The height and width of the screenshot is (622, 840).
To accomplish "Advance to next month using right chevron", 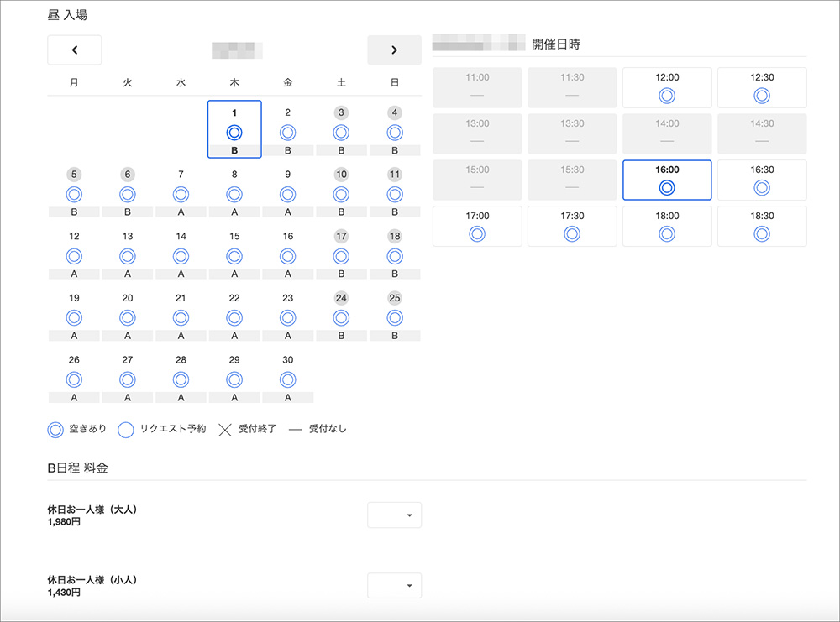I will (394, 50).
